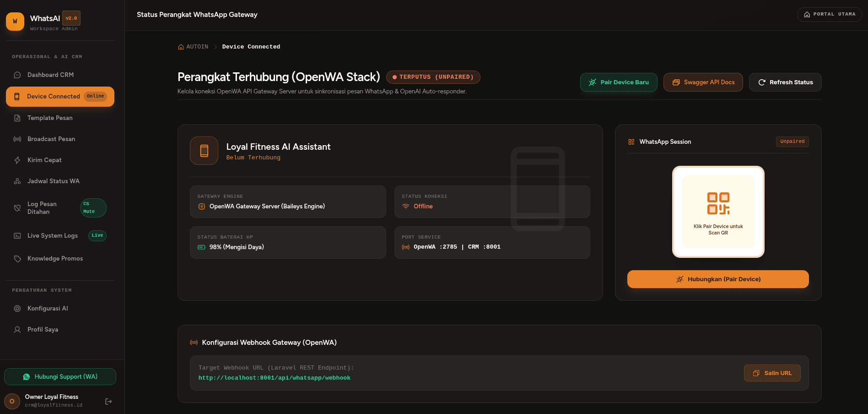Click Pair Device Baru button
The height and width of the screenshot is (414, 868).
(x=619, y=82)
